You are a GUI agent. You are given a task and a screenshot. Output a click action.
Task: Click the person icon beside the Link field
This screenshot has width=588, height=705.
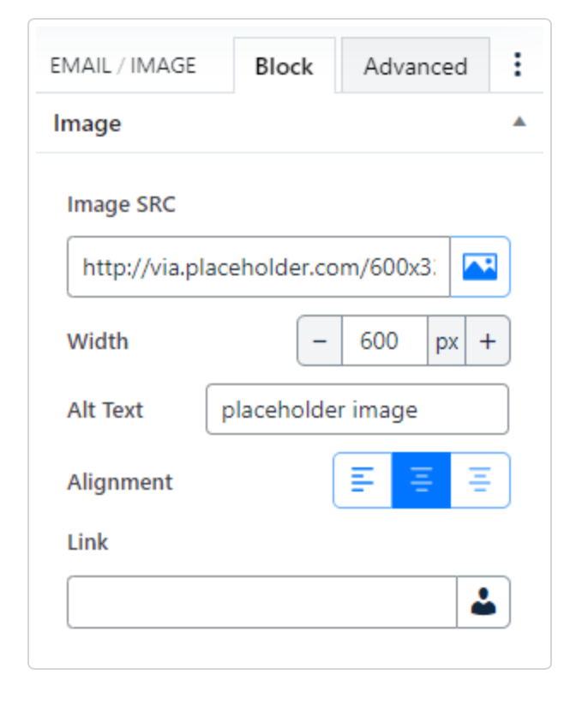[x=483, y=602]
